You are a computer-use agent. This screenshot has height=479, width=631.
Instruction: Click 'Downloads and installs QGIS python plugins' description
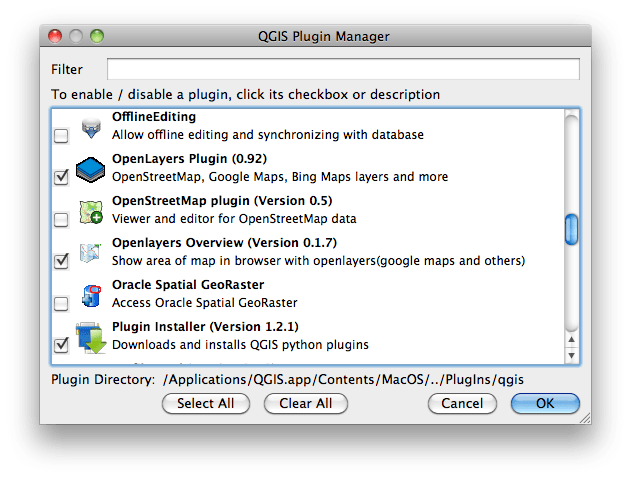(240, 345)
